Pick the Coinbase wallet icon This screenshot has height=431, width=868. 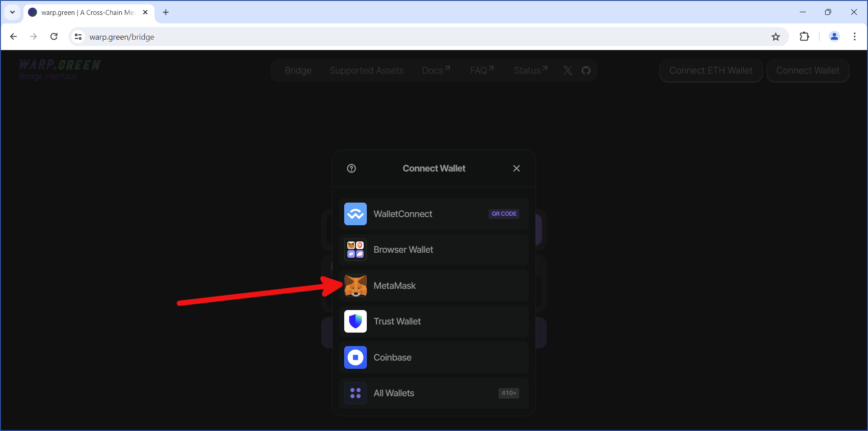click(x=356, y=357)
